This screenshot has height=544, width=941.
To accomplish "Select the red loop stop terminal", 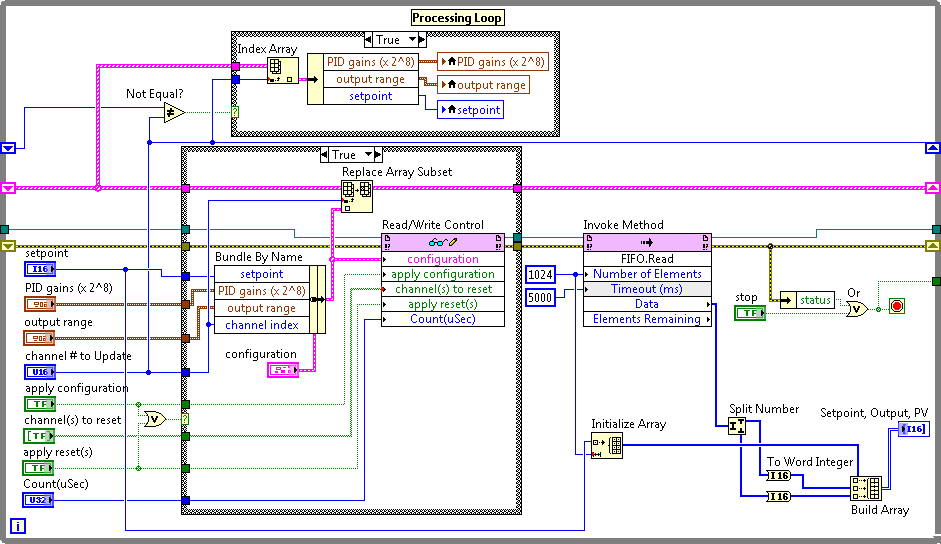I will click(x=896, y=306).
